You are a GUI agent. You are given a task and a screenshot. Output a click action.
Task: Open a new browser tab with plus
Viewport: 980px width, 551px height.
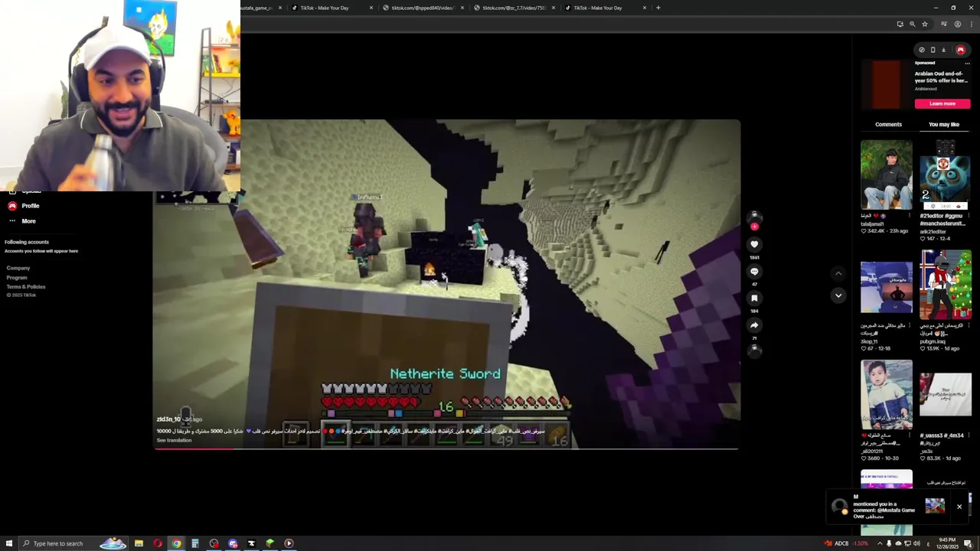pos(658,8)
